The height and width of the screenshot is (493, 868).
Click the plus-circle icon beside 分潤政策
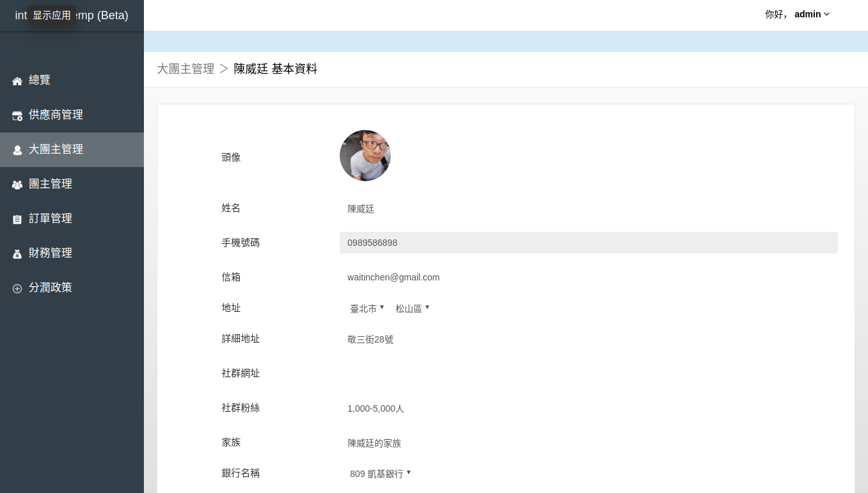pos(17,288)
